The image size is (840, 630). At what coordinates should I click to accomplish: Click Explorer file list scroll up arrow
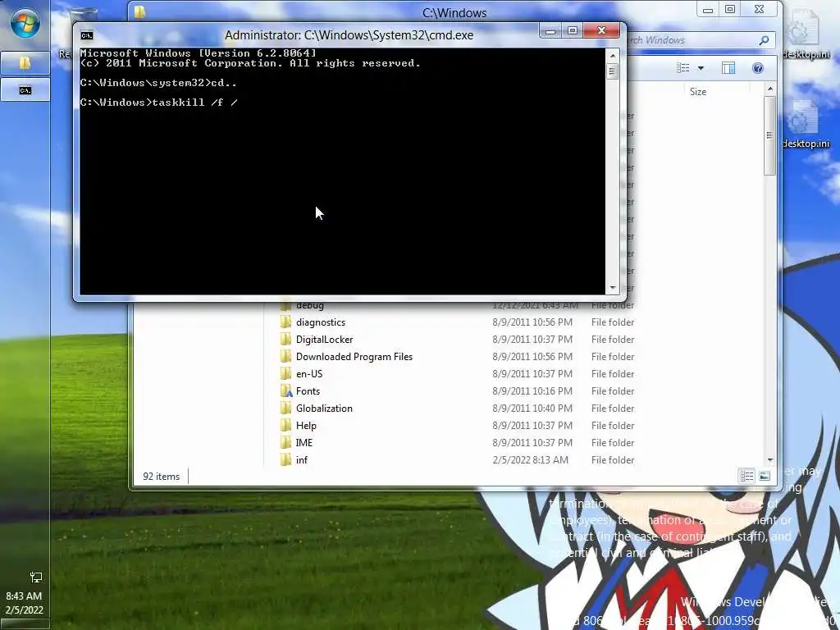[769, 89]
